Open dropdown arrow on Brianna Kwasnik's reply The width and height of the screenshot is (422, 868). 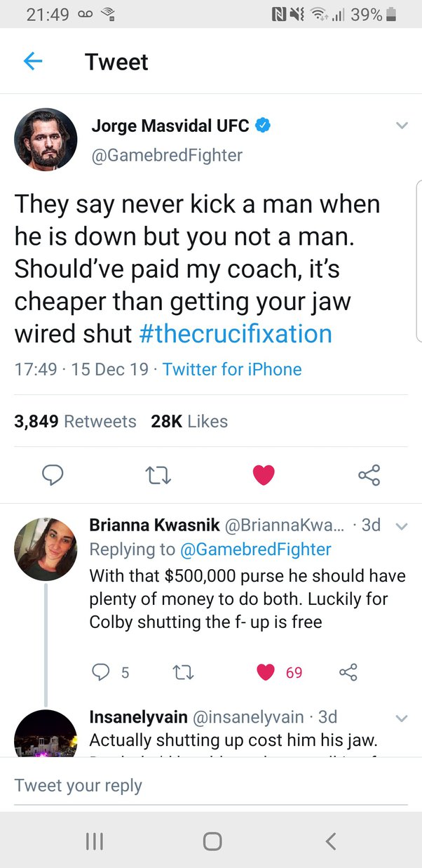402,526
